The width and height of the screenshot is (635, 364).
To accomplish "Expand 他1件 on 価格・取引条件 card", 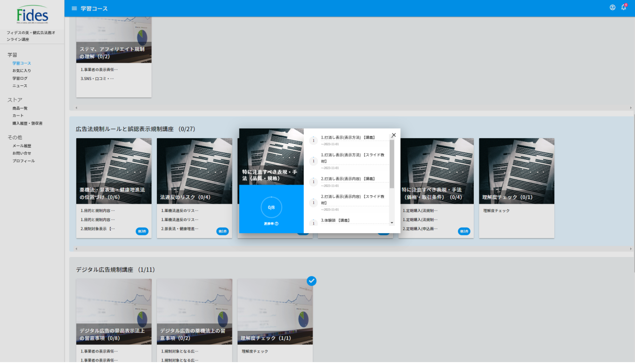I will (464, 231).
